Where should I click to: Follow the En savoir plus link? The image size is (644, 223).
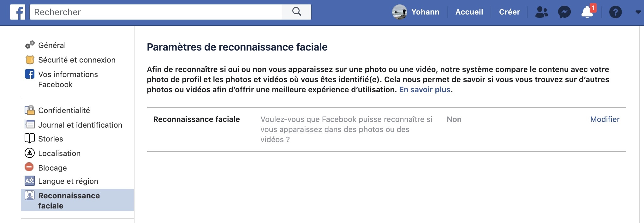(x=425, y=90)
